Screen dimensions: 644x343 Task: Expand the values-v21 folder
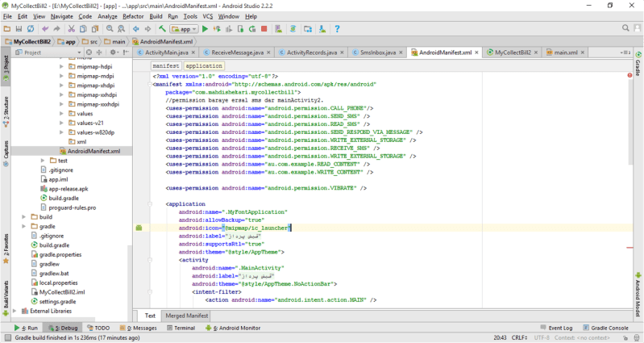click(61, 123)
